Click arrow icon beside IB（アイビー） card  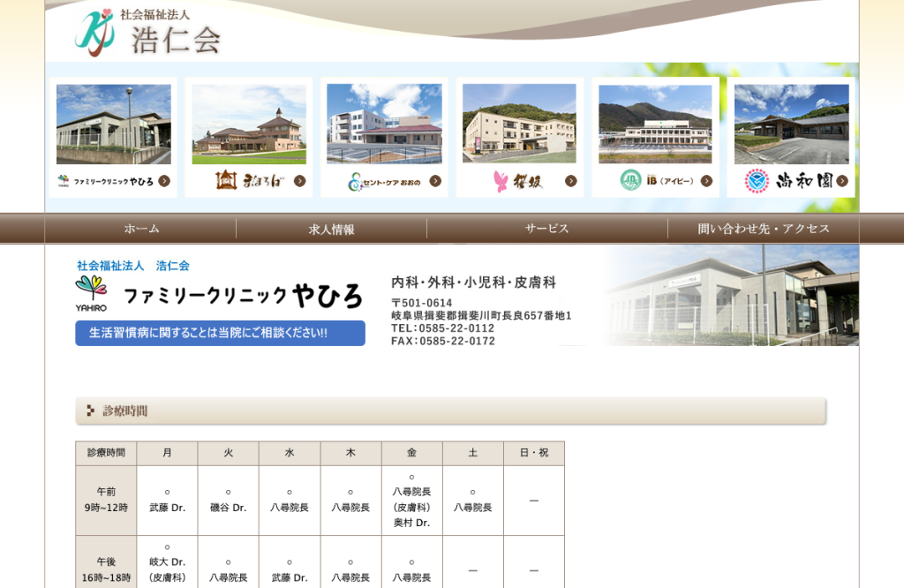click(706, 181)
